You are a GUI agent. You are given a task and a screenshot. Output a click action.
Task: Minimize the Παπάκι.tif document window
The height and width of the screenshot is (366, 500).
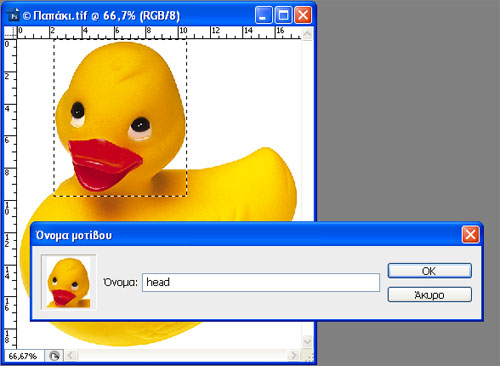263,15
